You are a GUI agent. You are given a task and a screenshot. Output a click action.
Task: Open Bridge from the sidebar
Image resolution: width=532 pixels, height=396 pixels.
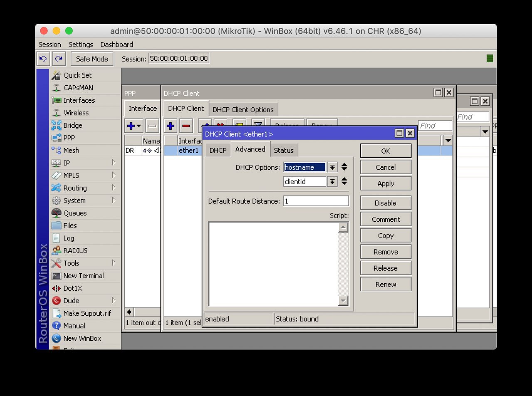point(73,125)
